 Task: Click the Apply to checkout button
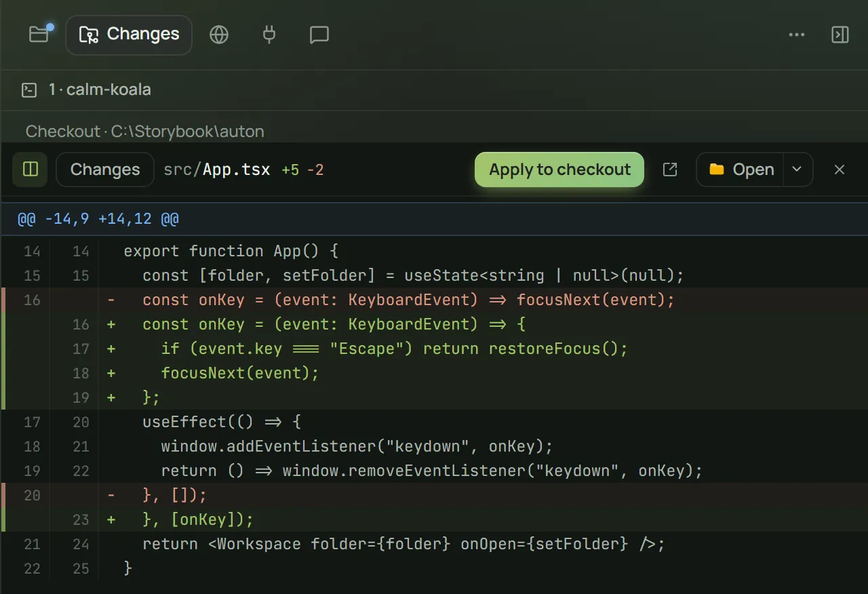[x=559, y=170]
